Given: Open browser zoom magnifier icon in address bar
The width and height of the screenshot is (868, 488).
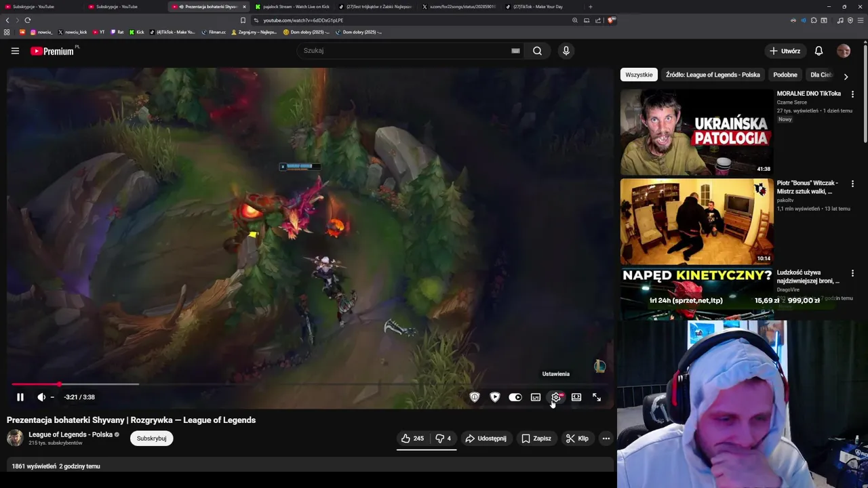Looking at the screenshot, I should point(575,20).
